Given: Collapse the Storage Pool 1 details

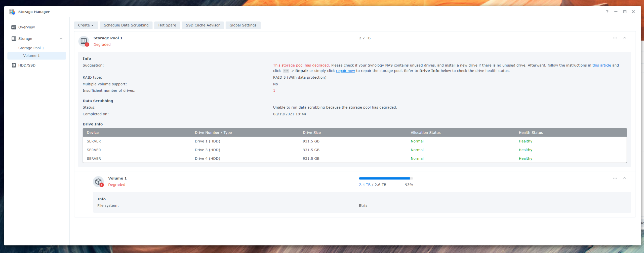Looking at the screenshot, I should tap(624, 38).
